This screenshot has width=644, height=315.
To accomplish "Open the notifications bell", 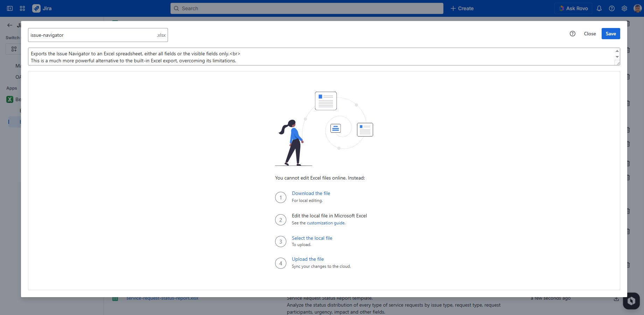I will (599, 8).
